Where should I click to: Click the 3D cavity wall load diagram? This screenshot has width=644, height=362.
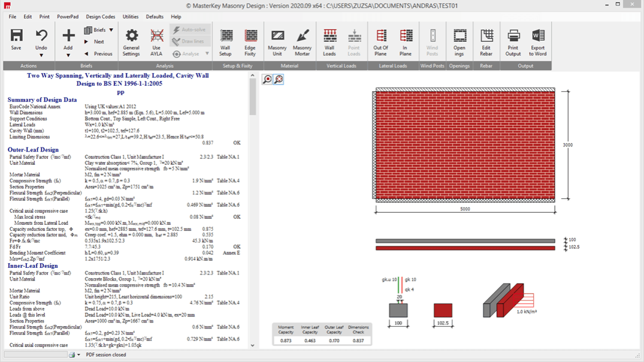click(x=509, y=300)
